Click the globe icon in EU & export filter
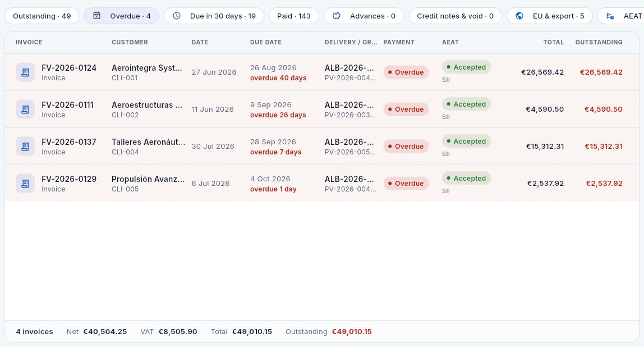644x347 pixels. pyautogui.click(x=519, y=16)
